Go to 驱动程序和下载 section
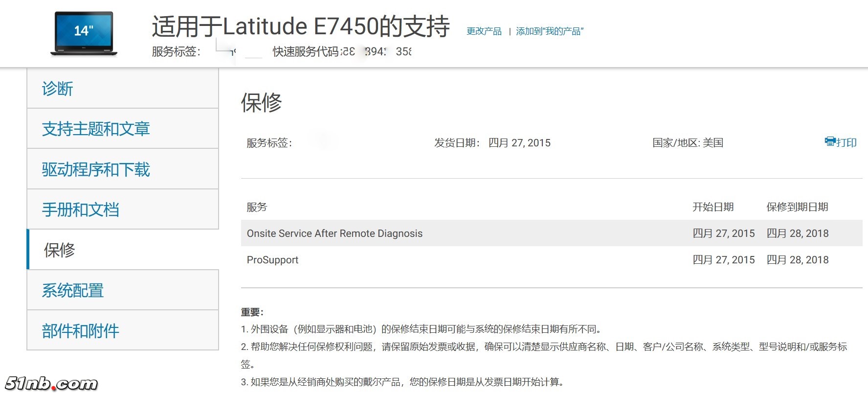Screen dimensions: 868x395 coord(123,169)
